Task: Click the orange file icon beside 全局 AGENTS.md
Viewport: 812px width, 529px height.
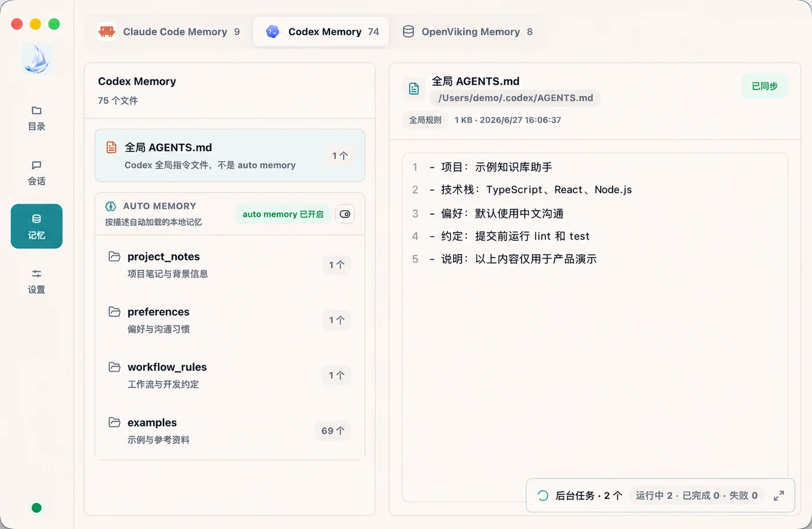Action: 111,147
